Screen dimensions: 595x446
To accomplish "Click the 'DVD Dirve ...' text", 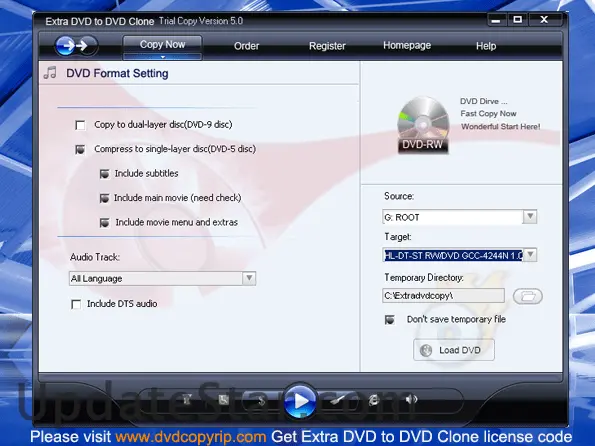I will click(x=483, y=101).
